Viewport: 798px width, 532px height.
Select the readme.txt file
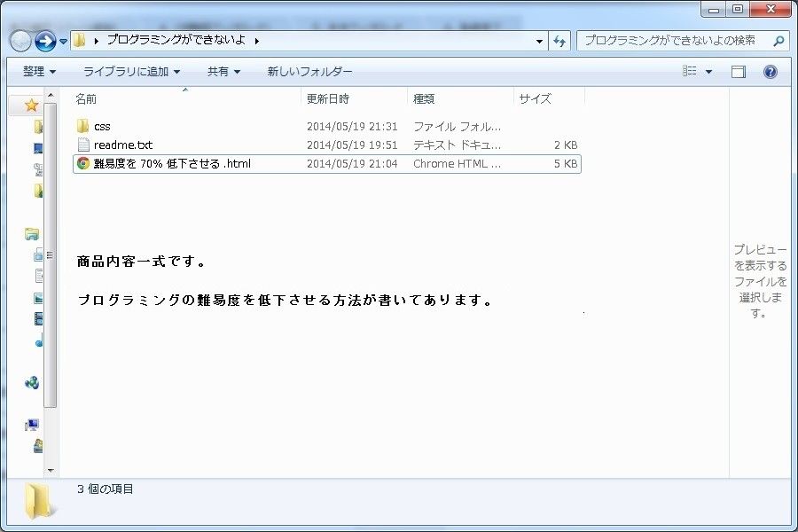pos(122,145)
